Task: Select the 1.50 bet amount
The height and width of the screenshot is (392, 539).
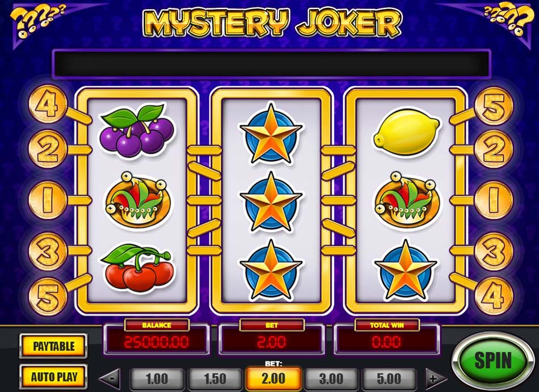Action: point(215,378)
